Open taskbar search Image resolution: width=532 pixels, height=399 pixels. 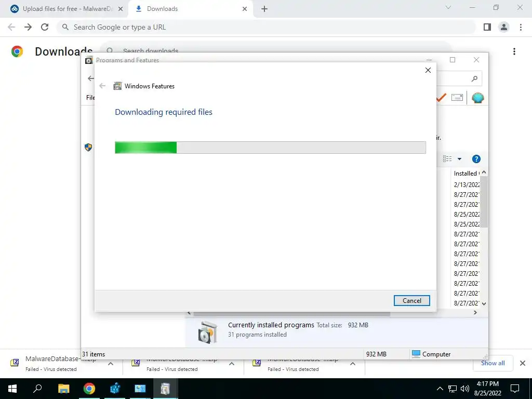[x=37, y=389]
